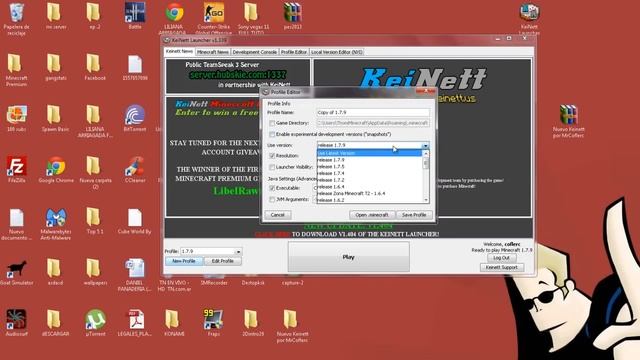Toggle the Executable checkbox
The width and height of the screenshot is (640, 360).
(272, 188)
